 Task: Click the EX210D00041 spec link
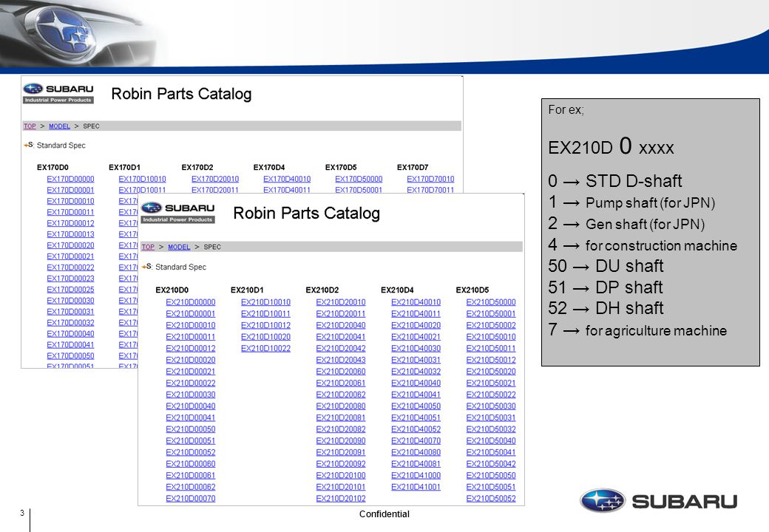(191, 417)
